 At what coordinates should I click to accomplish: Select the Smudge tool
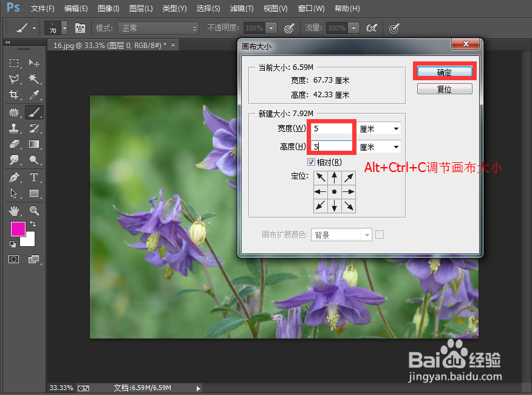pos(14,160)
